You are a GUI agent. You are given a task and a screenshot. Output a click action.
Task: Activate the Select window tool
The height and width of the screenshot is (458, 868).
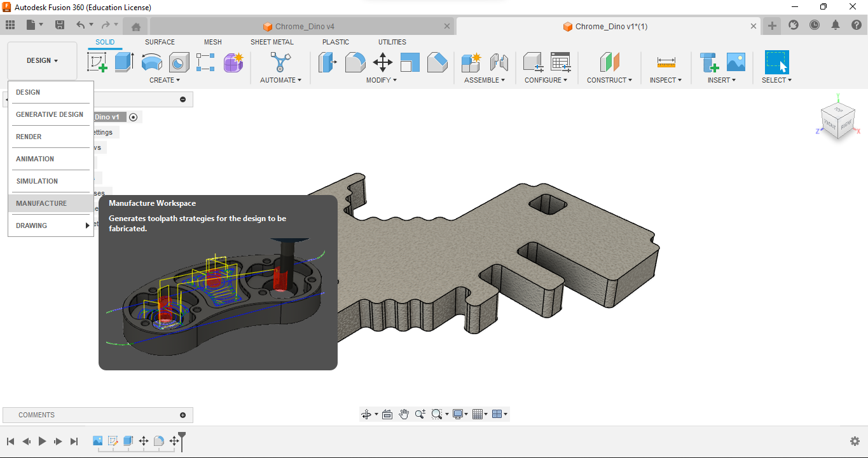click(x=776, y=62)
